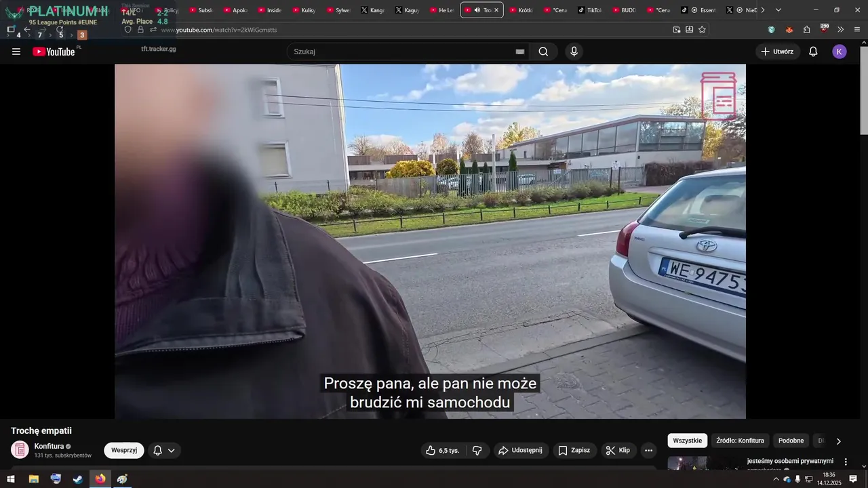Click the video player to pause
This screenshot has height=488, width=868.
430,241
